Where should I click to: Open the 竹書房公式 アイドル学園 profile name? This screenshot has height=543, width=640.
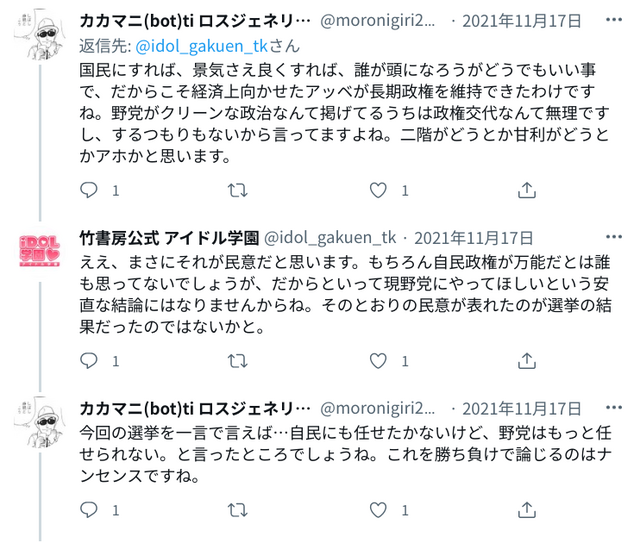point(169,238)
